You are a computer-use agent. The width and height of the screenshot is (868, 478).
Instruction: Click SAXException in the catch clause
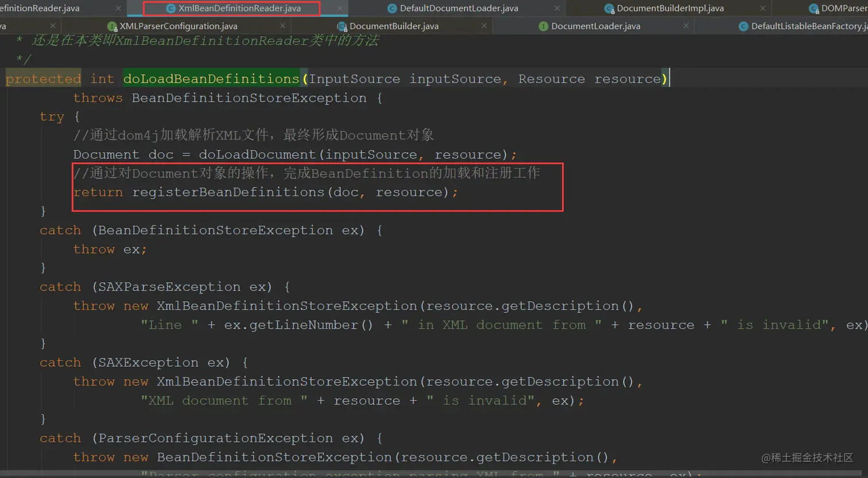click(x=148, y=362)
